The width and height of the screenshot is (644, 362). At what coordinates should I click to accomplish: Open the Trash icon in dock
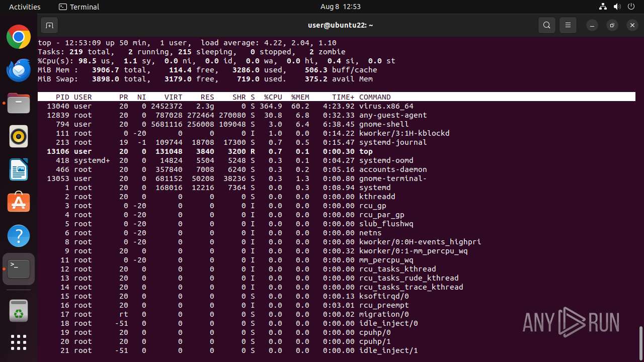coord(19,310)
